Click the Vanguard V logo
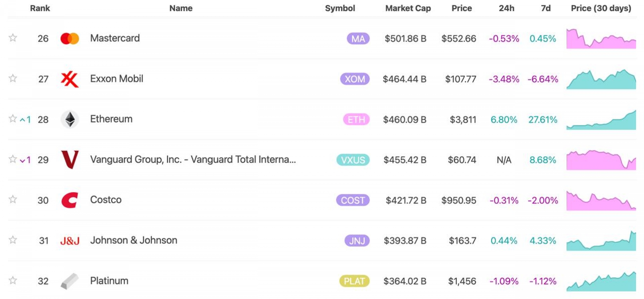The image size is (644, 299). (x=70, y=160)
